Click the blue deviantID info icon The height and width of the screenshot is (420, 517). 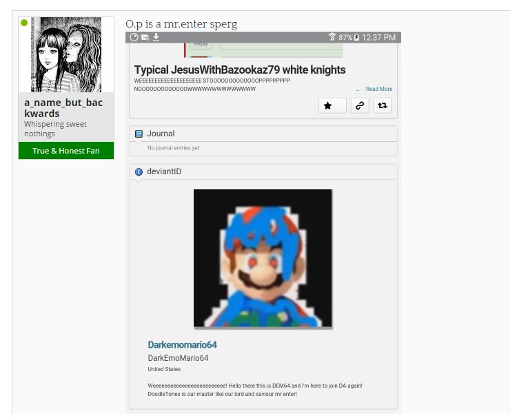[x=139, y=171]
